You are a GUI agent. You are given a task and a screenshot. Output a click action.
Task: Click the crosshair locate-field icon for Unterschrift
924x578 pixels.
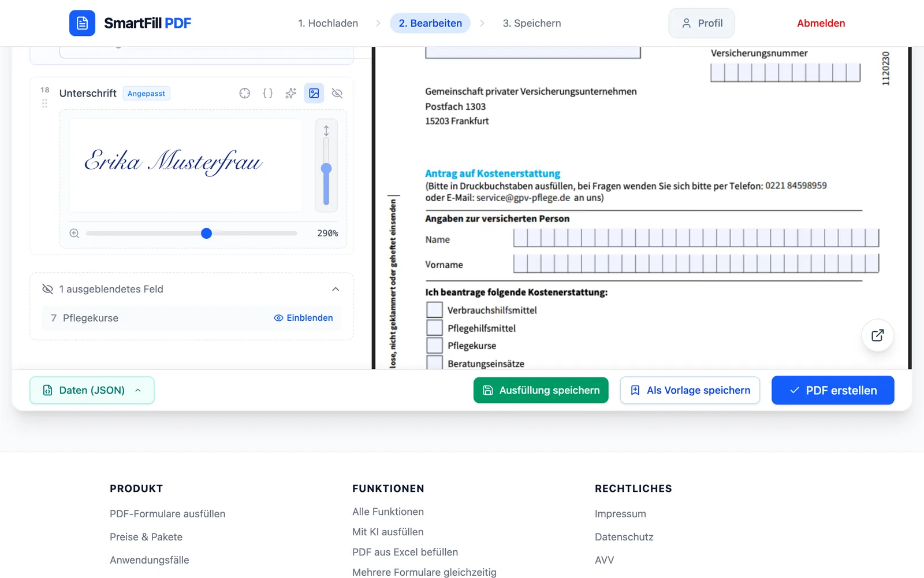coord(245,93)
